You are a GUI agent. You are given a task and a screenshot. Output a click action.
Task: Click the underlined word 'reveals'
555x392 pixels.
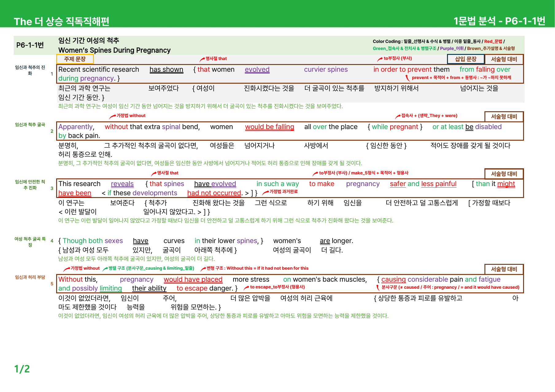[122, 184]
